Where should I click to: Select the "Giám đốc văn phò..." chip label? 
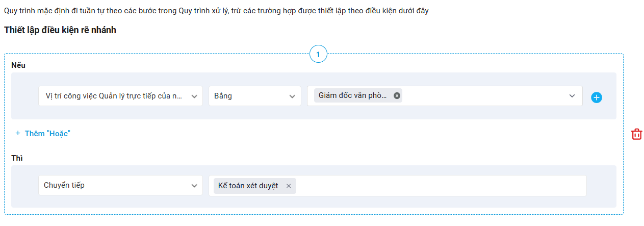[352, 95]
